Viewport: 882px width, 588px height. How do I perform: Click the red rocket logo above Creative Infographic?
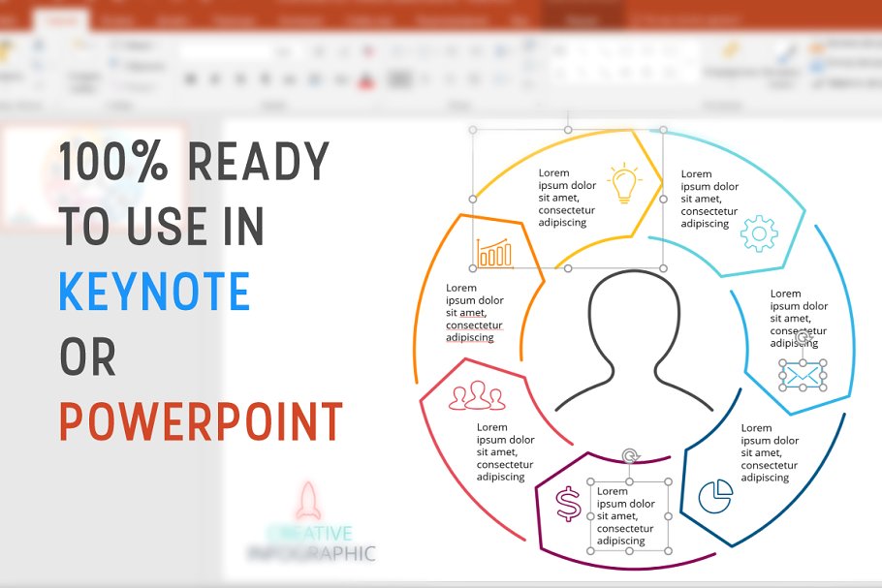click(307, 500)
